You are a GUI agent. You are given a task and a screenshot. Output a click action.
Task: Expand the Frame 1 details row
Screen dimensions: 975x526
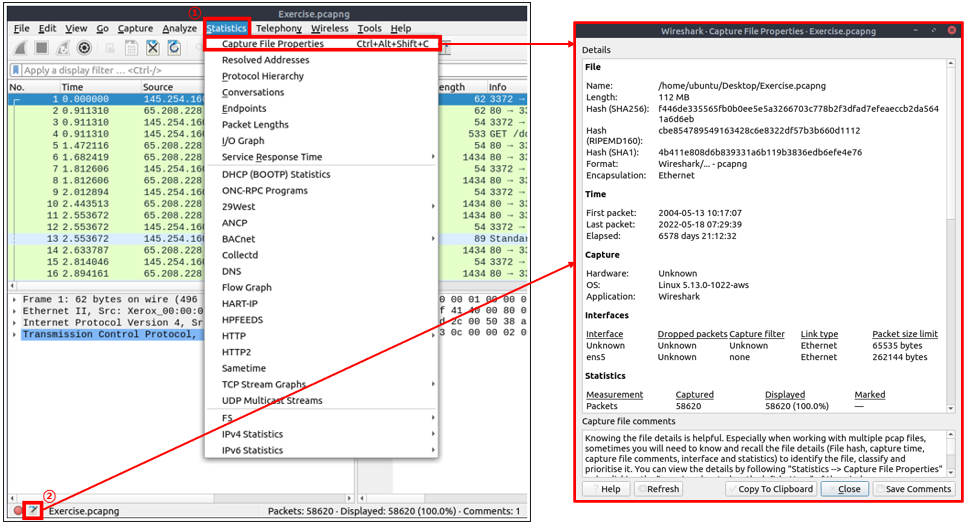[x=14, y=300]
